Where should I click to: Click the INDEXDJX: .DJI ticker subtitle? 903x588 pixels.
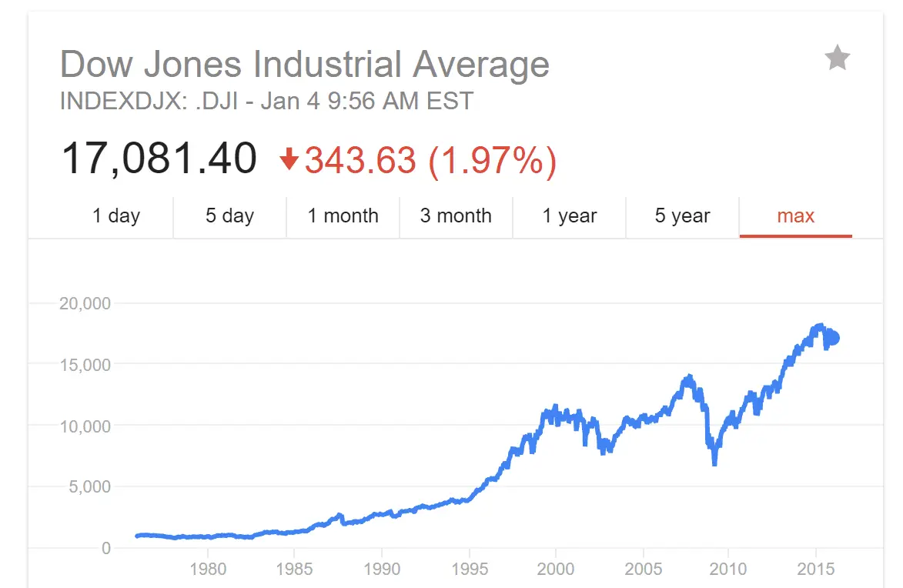[x=266, y=101]
